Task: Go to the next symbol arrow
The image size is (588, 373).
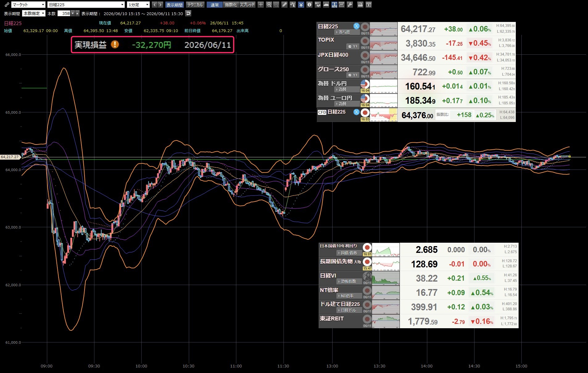Action: (160, 5)
